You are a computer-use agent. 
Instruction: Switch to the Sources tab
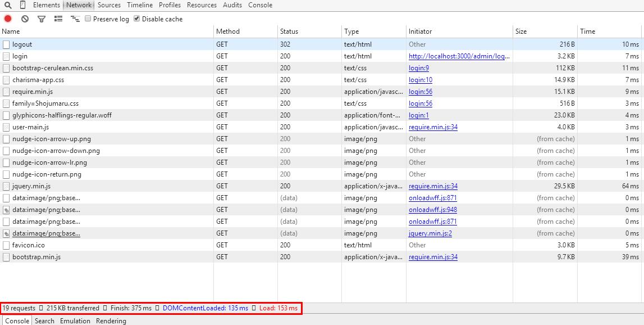click(x=109, y=5)
